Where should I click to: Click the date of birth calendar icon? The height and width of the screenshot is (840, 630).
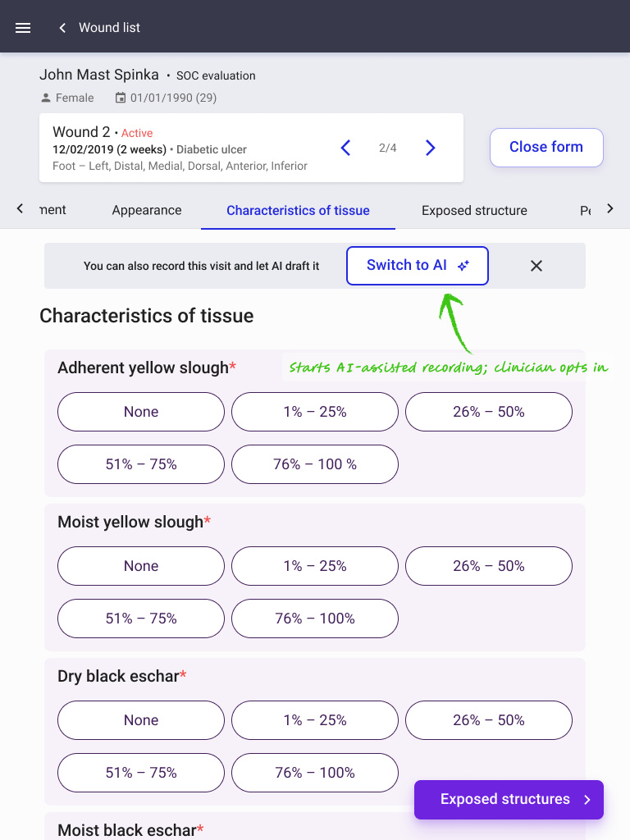[121, 98]
